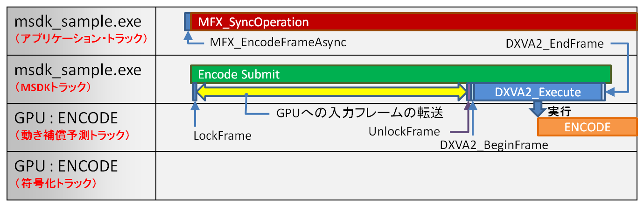Select the orange ENCODE block

click(x=587, y=127)
